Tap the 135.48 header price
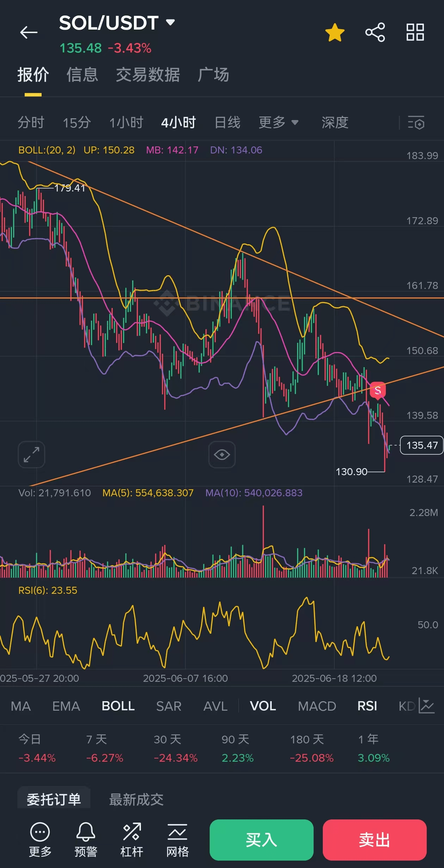The width and height of the screenshot is (444, 868). 80,48
